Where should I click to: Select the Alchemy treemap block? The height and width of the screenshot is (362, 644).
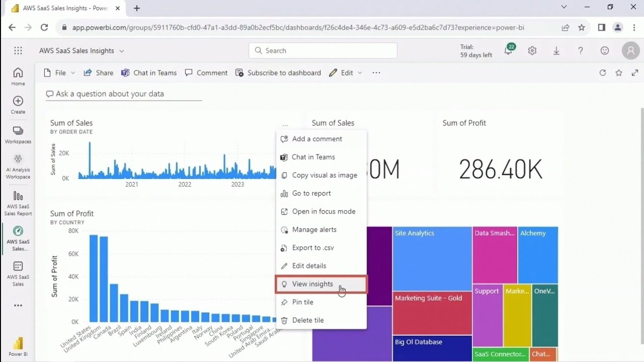(538, 255)
